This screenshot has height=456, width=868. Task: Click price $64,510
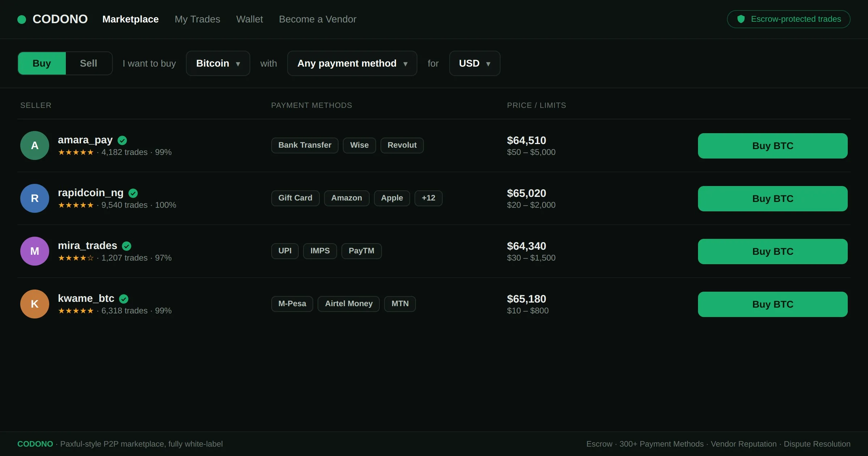pyautogui.click(x=527, y=140)
